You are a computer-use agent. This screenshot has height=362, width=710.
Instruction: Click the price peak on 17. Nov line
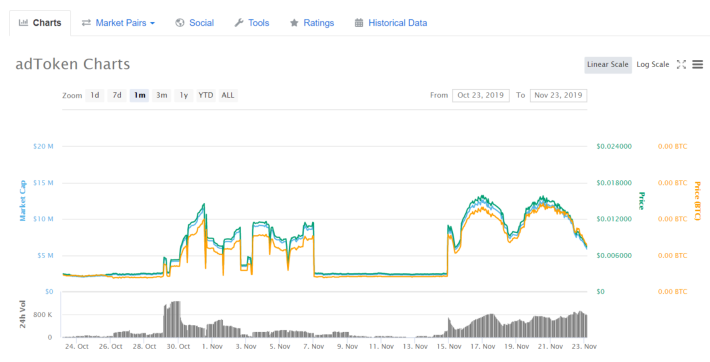pyautogui.click(x=483, y=196)
